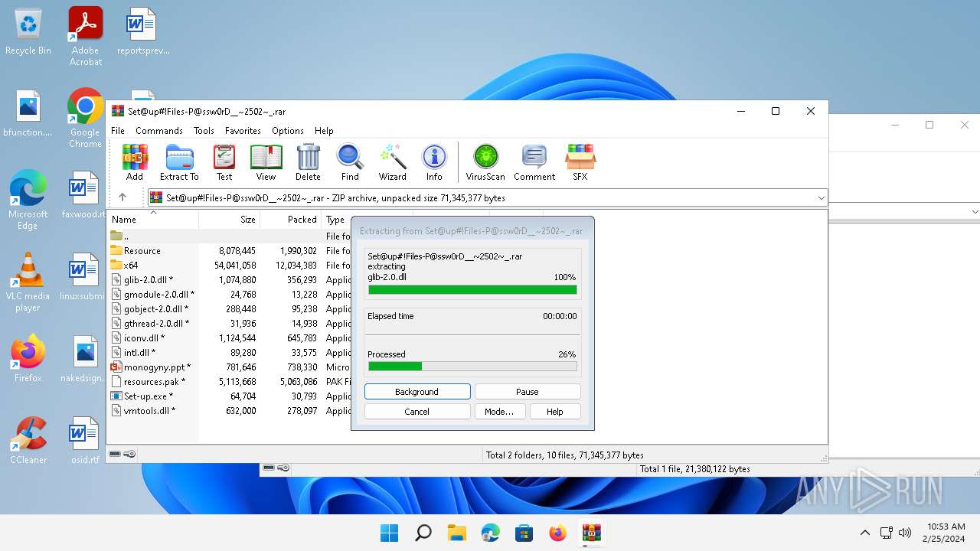Open the File menu

(118, 131)
